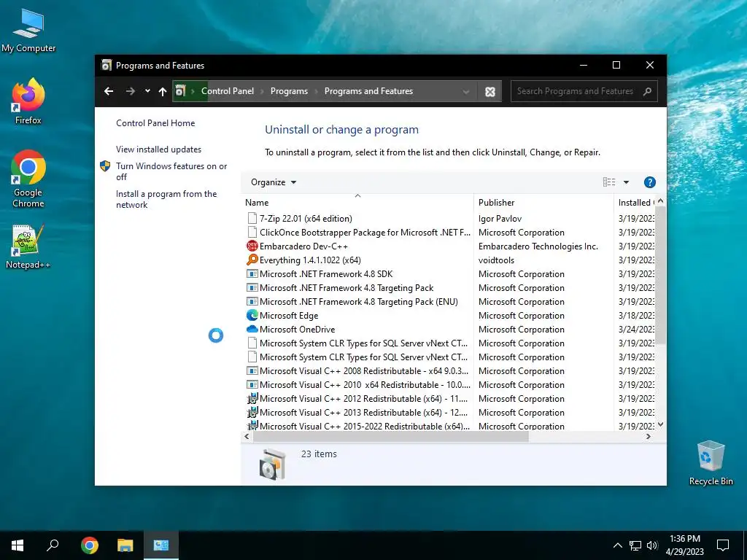Click the vertical scrollbar down arrow
The image size is (747, 560).
660,424
